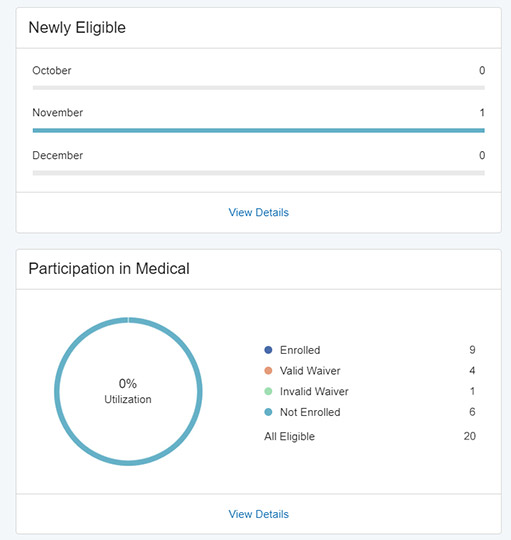This screenshot has width=511, height=540.
Task: Click the green Invalid Waiver legend dot
Action: tap(268, 391)
